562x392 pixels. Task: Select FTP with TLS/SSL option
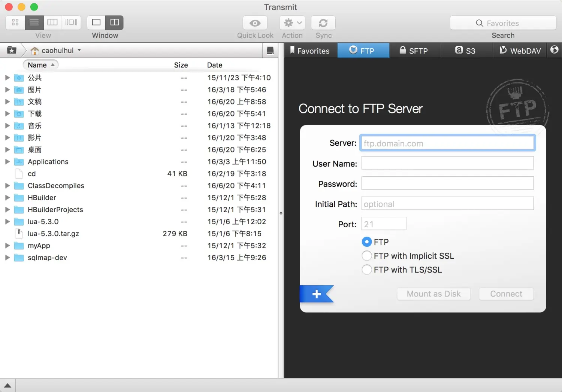(x=367, y=270)
